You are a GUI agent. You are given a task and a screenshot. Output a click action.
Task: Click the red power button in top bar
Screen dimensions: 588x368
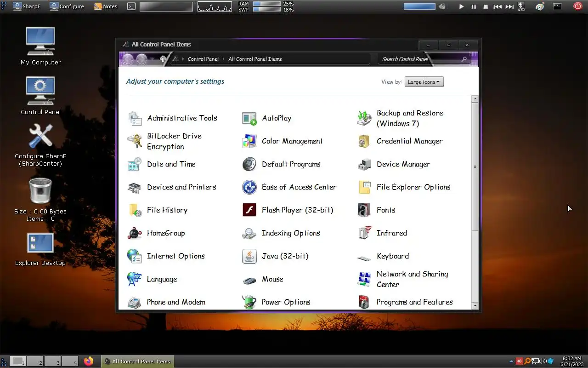pyautogui.click(x=578, y=6)
